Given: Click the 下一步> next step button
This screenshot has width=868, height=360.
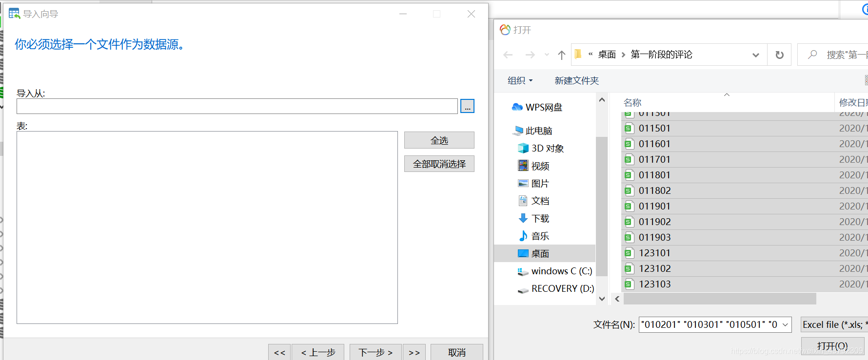Looking at the screenshot, I should 375,352.
